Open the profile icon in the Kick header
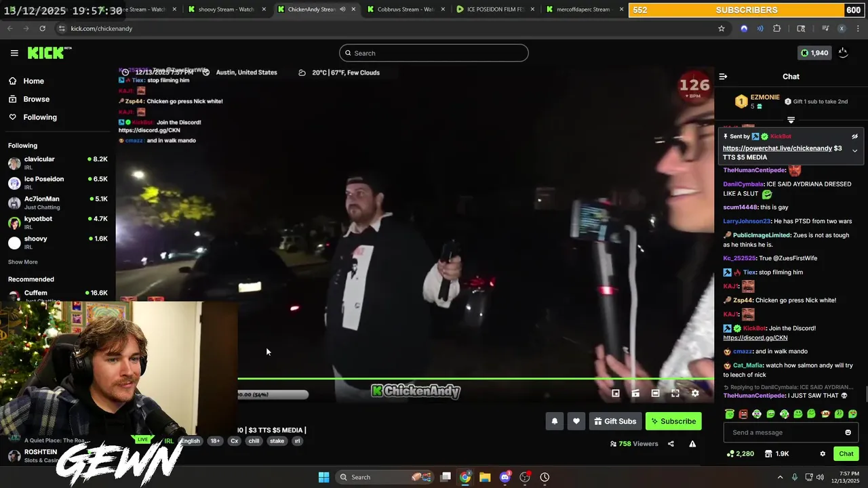This screenshot has width=868, height=488. point(843,53)
